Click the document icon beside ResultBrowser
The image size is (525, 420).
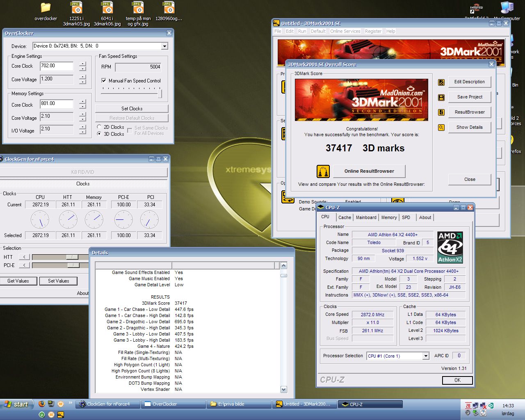click(441, 112)
